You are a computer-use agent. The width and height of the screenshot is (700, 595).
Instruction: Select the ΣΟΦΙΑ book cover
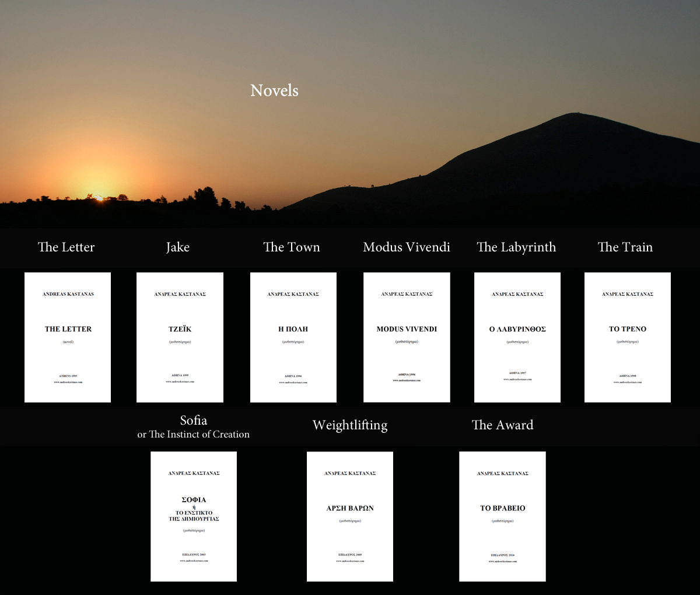[x=194, y=516]
